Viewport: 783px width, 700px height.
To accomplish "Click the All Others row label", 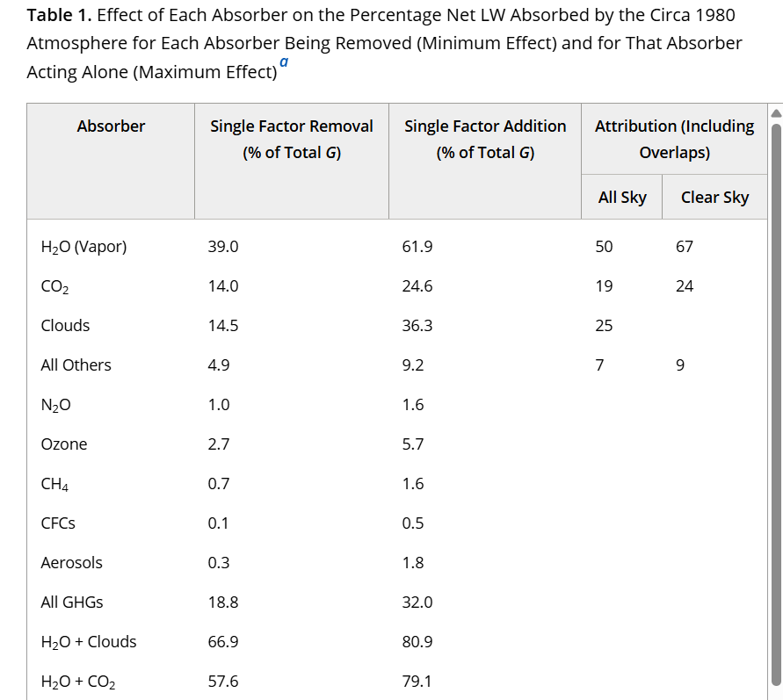I will point(76,365).
